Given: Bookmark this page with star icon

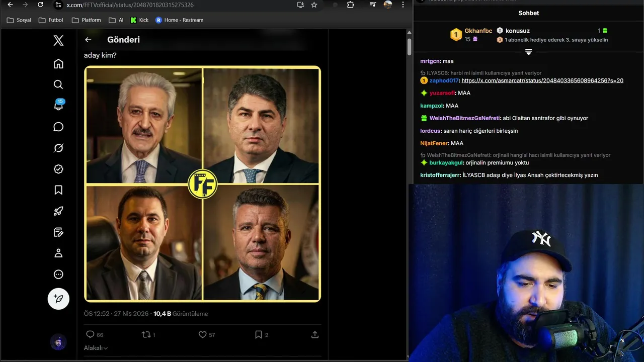Looking at the screenshot, I should coord(314,5).
